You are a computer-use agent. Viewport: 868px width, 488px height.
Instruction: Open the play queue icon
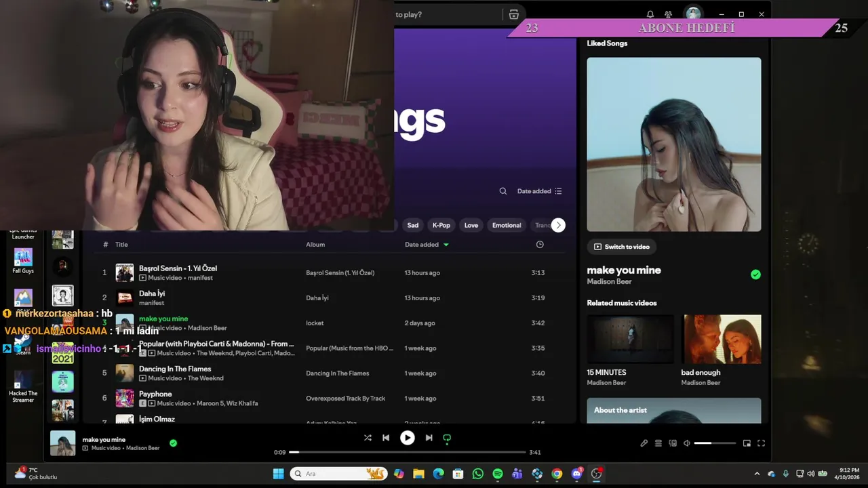658,443
